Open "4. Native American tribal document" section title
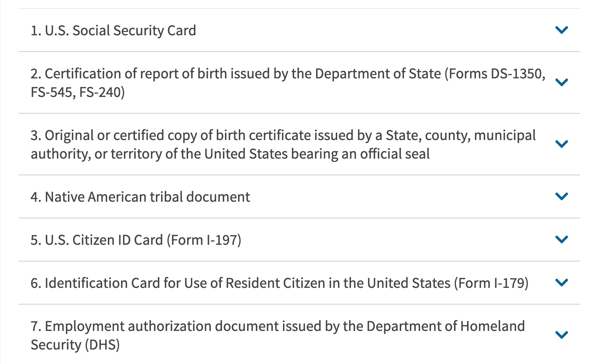The width and height of the screenshot is (592, 364). pyautogui.click(x=140, y=197)
